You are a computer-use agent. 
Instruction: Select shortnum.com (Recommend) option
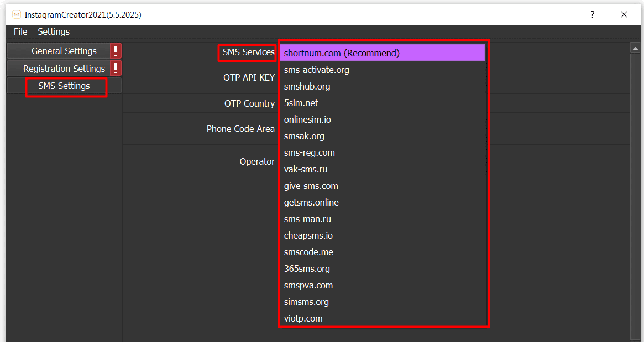(383, 53)
